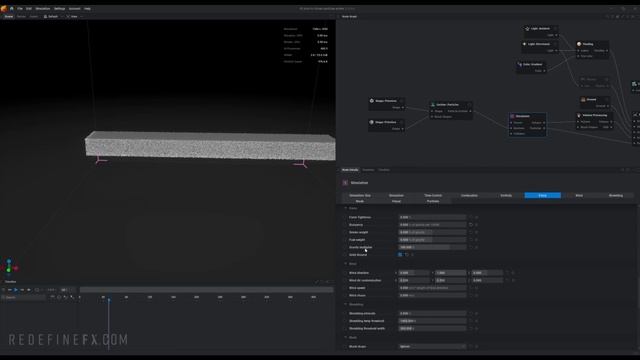The width and height of the screenshot is (640, 360).
Task: Open the Vorticity parameter tab
Action: click(x=506, y=196)
